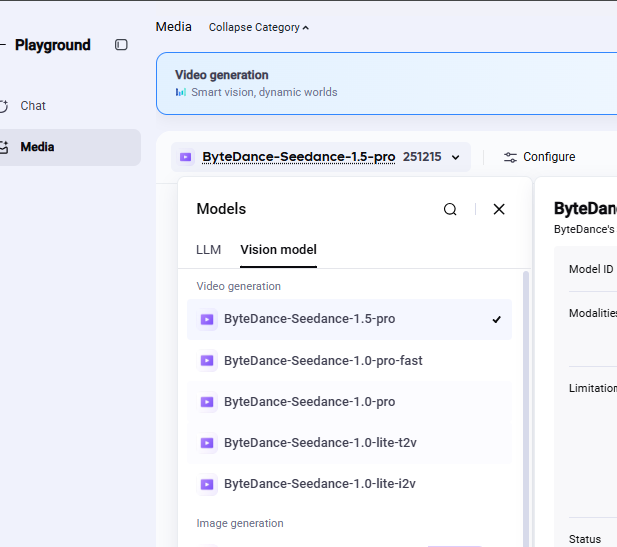The image size is (617, 547).
Task: Click the video icon beside ByteDance-Seedance-1.0-pro-fast
Action: coord(207,361)
